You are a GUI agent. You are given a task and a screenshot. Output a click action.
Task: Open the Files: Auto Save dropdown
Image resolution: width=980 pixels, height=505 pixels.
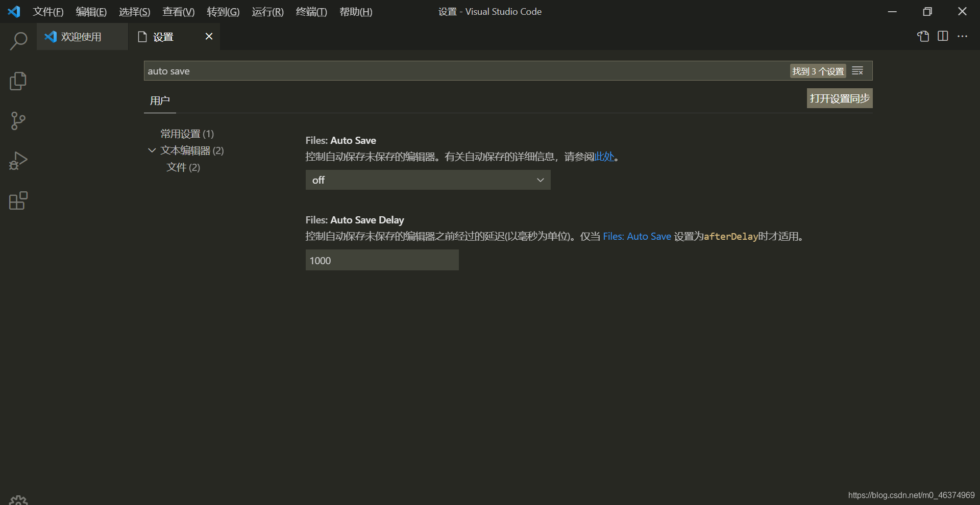(x=428, y=180)
